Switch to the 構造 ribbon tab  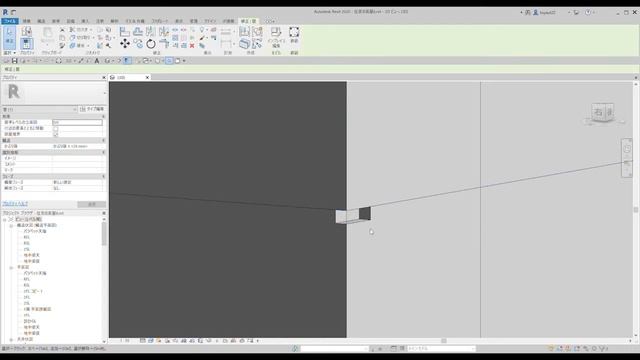pos(41,21)
